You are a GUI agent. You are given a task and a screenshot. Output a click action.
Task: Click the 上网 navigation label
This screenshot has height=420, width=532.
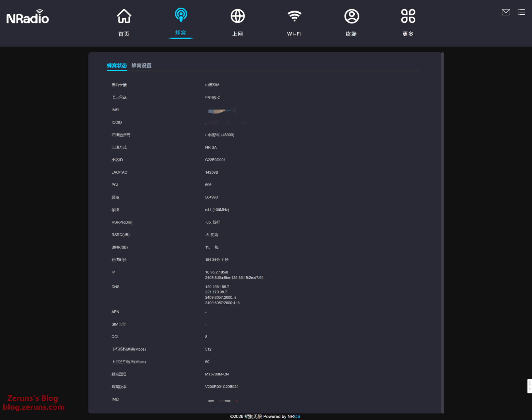pyautogui.click(x=237, y=34)
